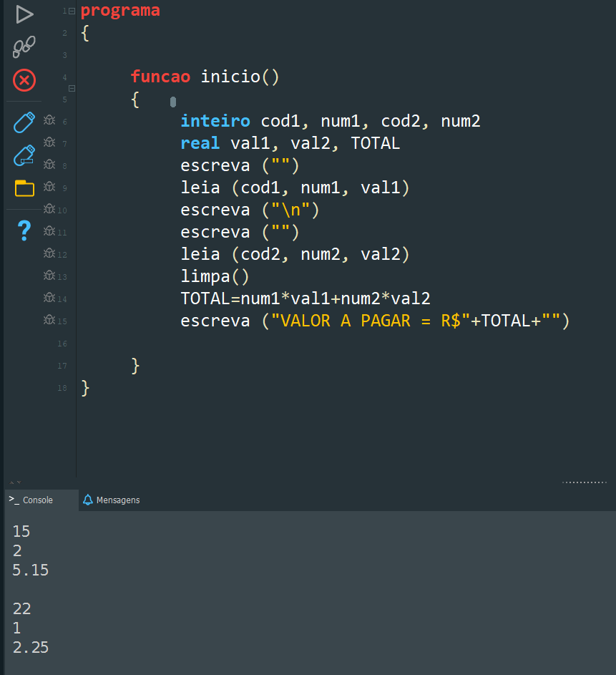Viewport: 616px width, 675px height.
Task: Click line number 17 in gutter
Action: click(62, 366)
